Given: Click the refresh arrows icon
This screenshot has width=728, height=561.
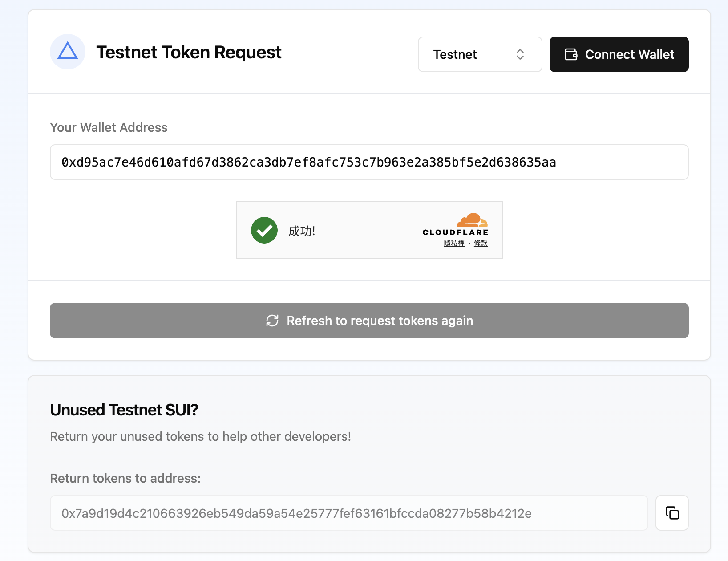Looking at the screenshot, I should [272, 321].
